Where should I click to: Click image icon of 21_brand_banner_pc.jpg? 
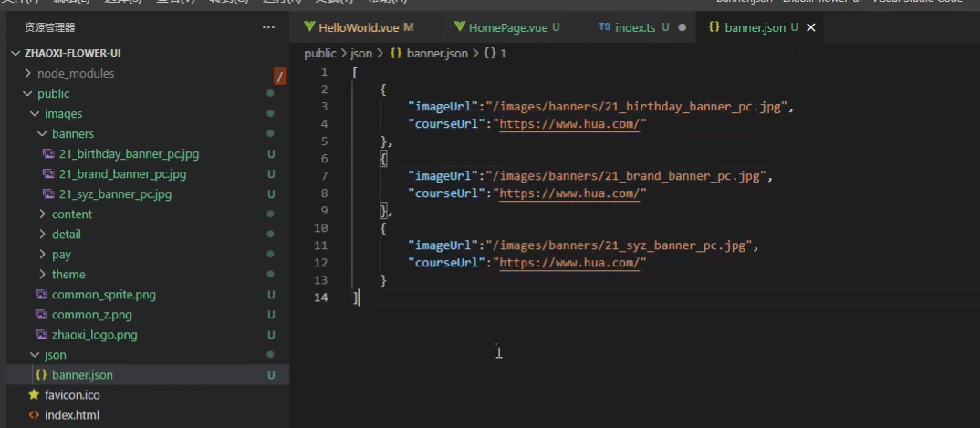pos(48,173)
